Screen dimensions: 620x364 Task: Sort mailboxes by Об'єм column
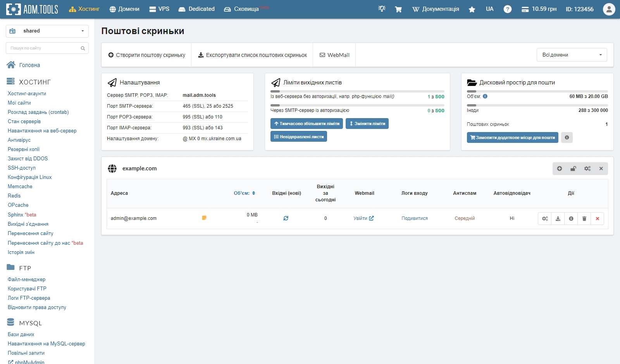pos(244,193)
